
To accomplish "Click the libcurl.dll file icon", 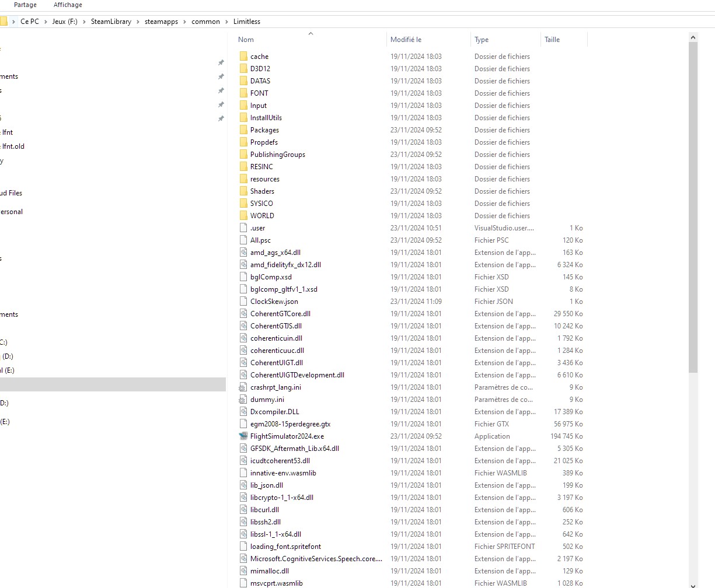I will 243,510.
